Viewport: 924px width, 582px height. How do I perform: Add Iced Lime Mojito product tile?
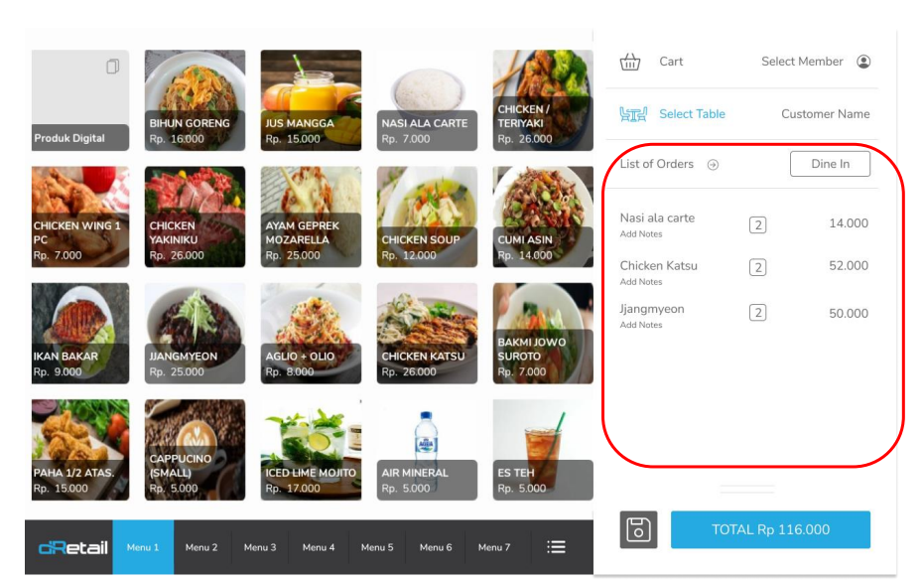[312, 450]
